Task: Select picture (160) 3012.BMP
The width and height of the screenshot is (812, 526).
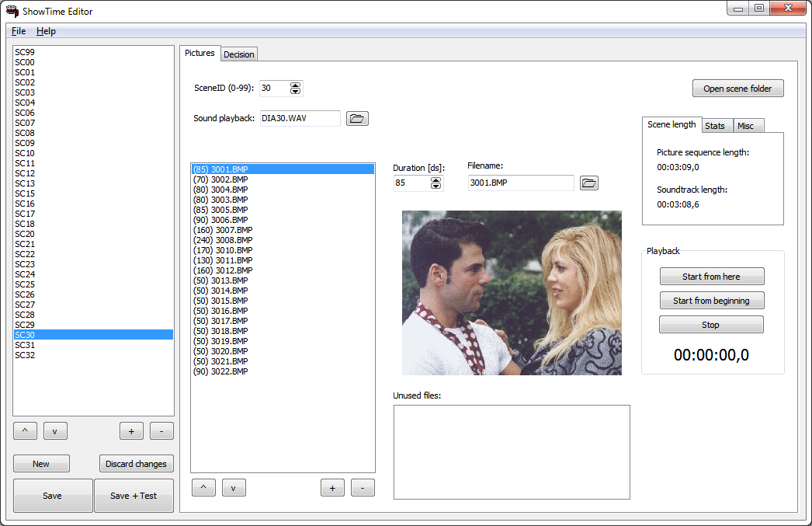Action: pyautogui.click(x=283, y=270)
